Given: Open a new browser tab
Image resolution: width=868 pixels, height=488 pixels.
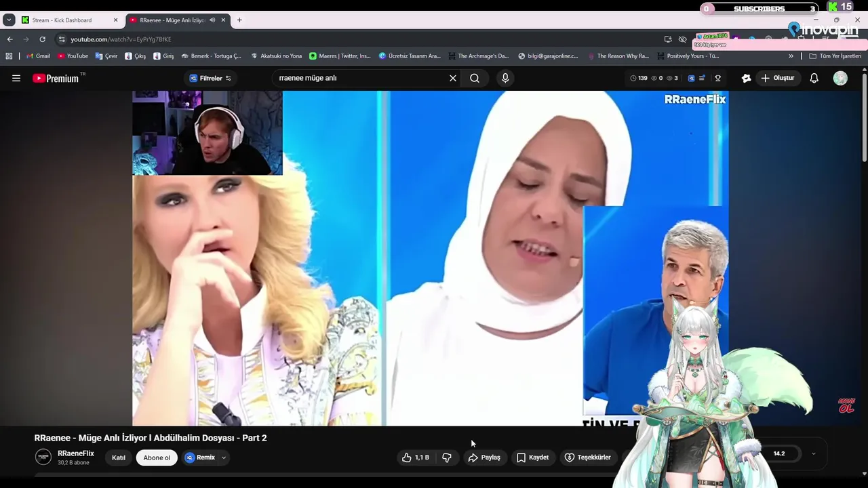Looking at the screenshot, I should pos(239,20).
